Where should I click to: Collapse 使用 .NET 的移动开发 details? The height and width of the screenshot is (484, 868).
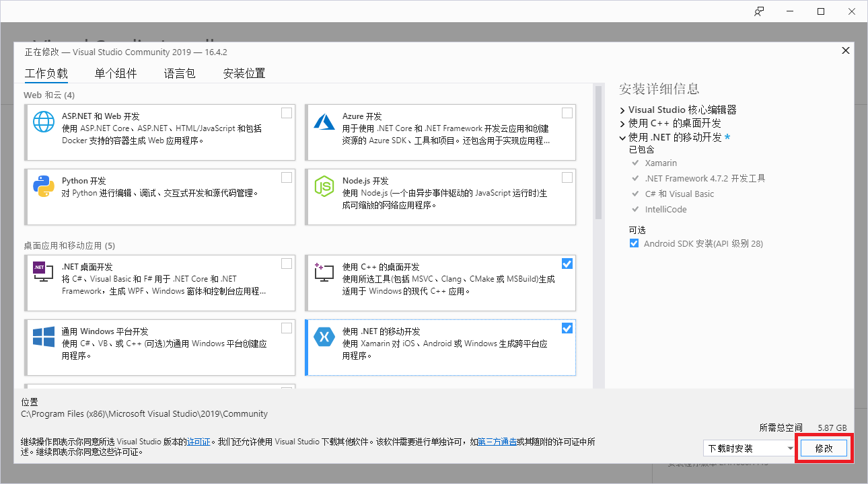[x=623, y=137]
